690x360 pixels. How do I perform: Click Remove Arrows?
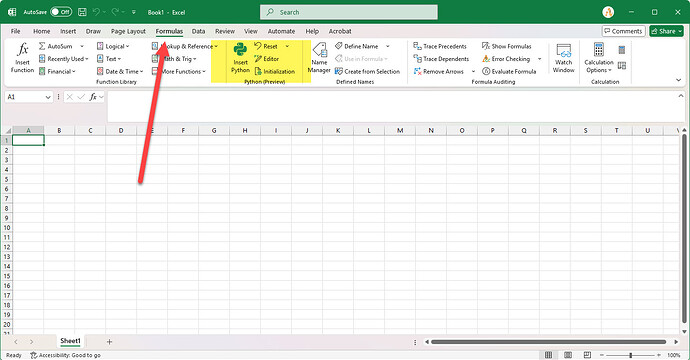[439, 71]
